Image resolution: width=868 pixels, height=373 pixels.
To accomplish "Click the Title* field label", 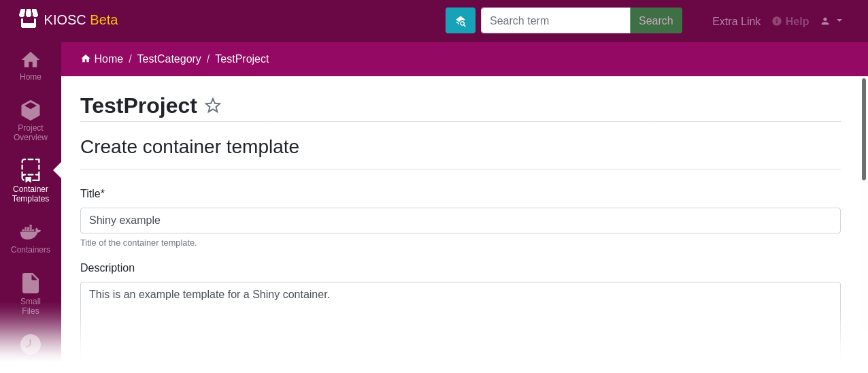I will [93, 194].
